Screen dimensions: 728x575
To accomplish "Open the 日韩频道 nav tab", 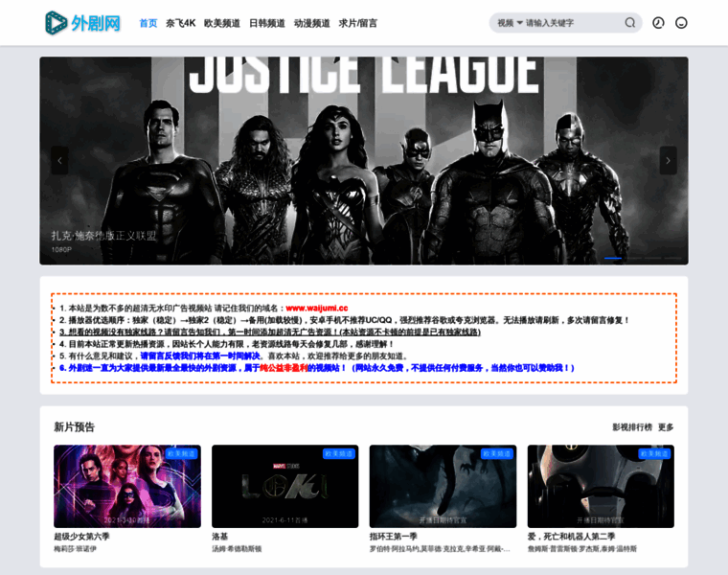I will click(x=267, y=23).
